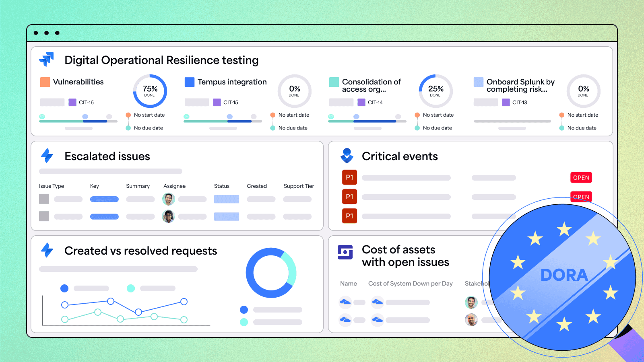
Task: Click the Critical events Opsgenie icon
Action: [347, 156]
